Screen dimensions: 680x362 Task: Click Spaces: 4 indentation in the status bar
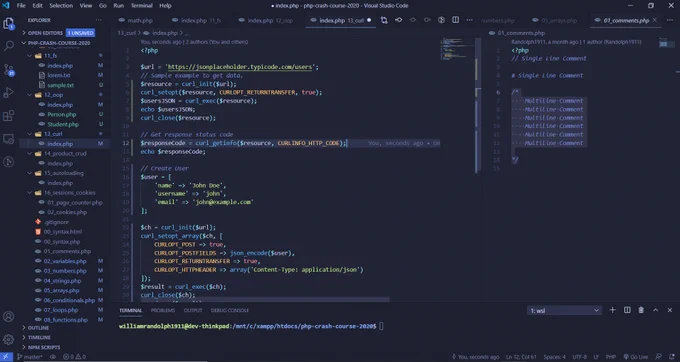pos(555,357)
